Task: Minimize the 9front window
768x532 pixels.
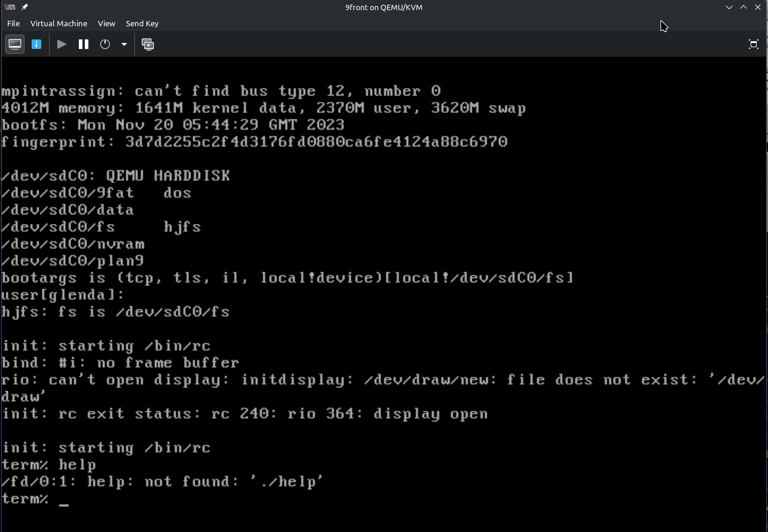Action: pyautogui.click(x=729, y=7)
